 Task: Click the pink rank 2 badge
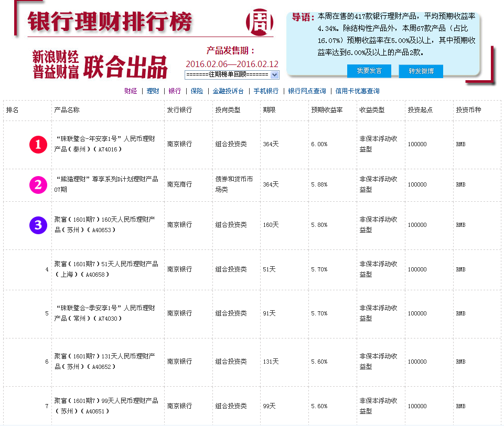pyautogui.click(x=38, y=184)
